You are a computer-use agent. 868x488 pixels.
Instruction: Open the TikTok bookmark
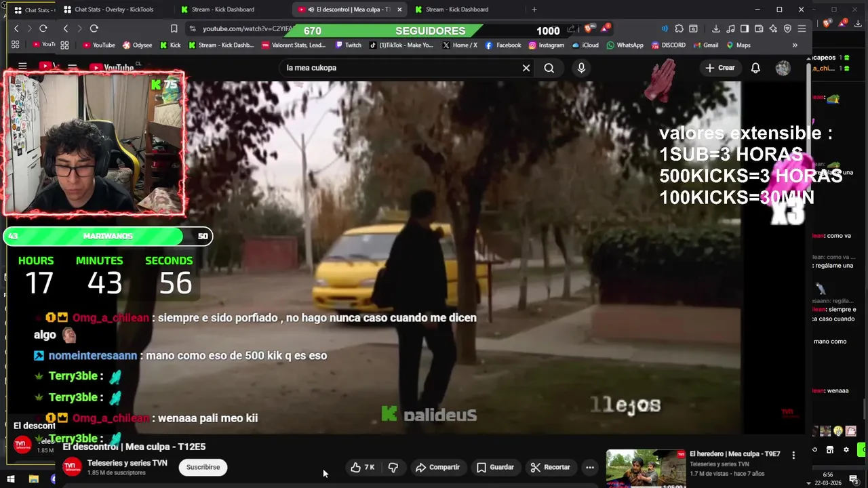point(401,45)
